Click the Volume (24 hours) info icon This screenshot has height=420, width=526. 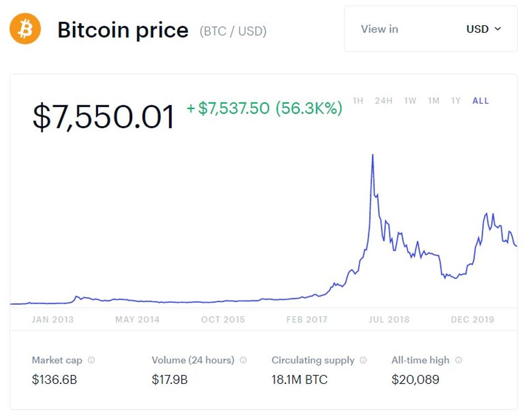tap(242, 360)
